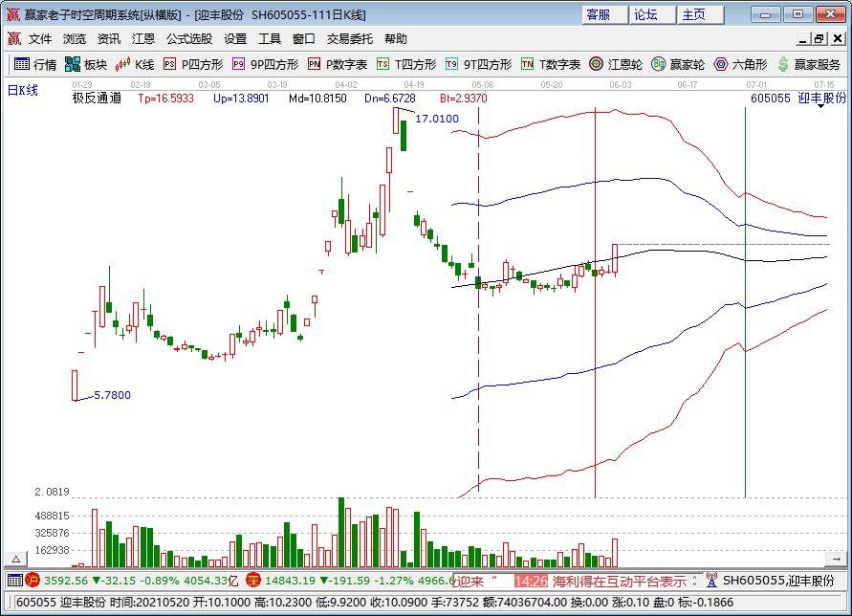Open the 9T四方形 tool

click(479, 65)
